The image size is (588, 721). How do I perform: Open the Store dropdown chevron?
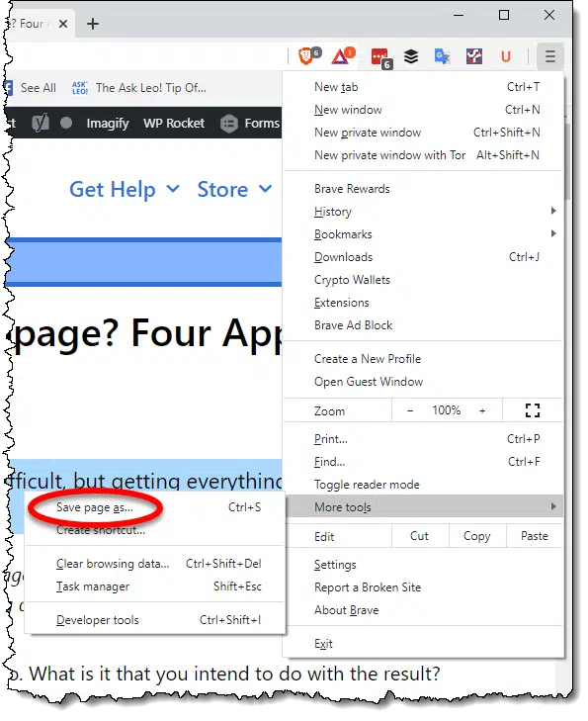(265, 189)
